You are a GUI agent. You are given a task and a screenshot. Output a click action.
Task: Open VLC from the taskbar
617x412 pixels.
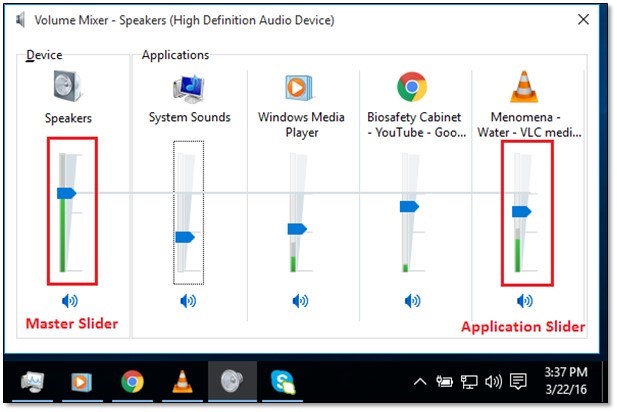coord(181,381)
